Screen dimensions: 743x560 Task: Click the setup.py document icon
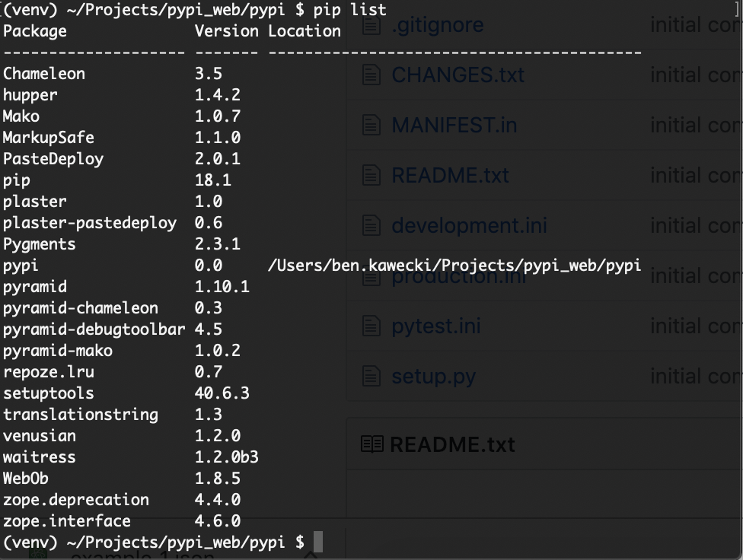click(372, 375)
